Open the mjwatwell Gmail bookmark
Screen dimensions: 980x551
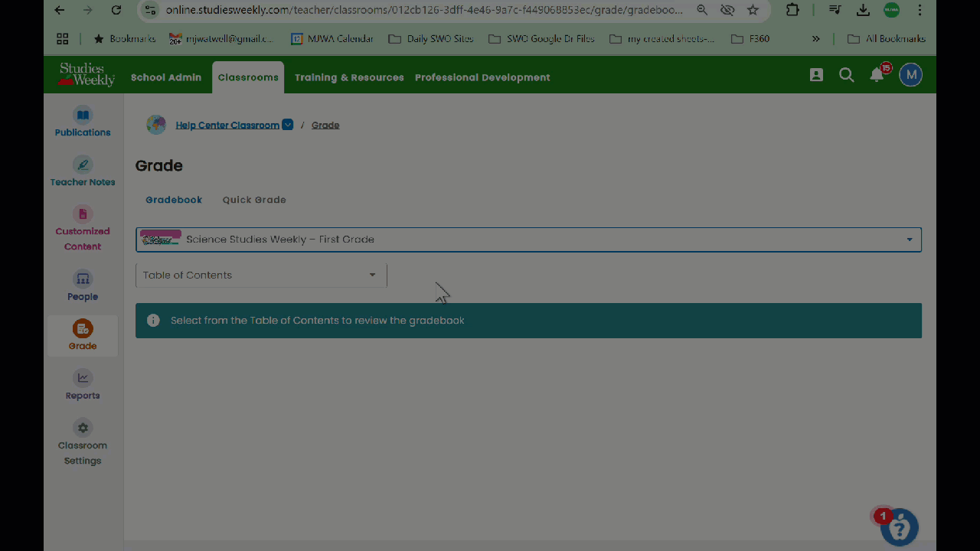tap(220, 38)
